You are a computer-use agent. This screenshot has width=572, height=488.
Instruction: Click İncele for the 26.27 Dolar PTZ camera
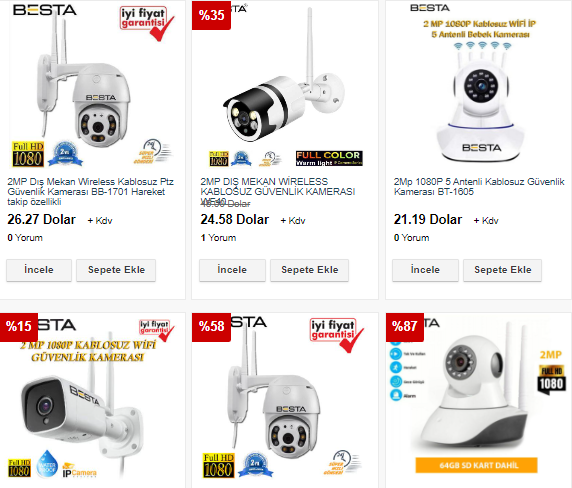tap(39, 270)
